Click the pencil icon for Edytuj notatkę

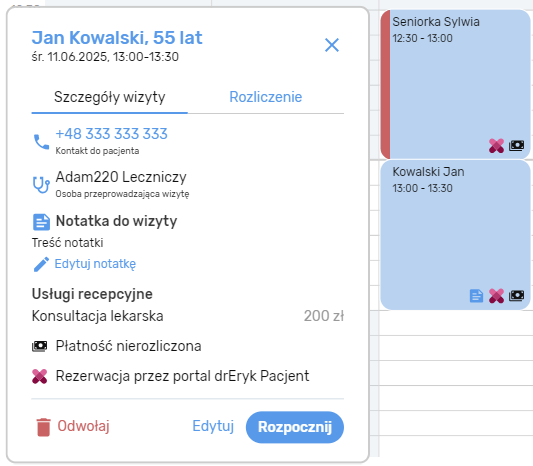point(41,264)
